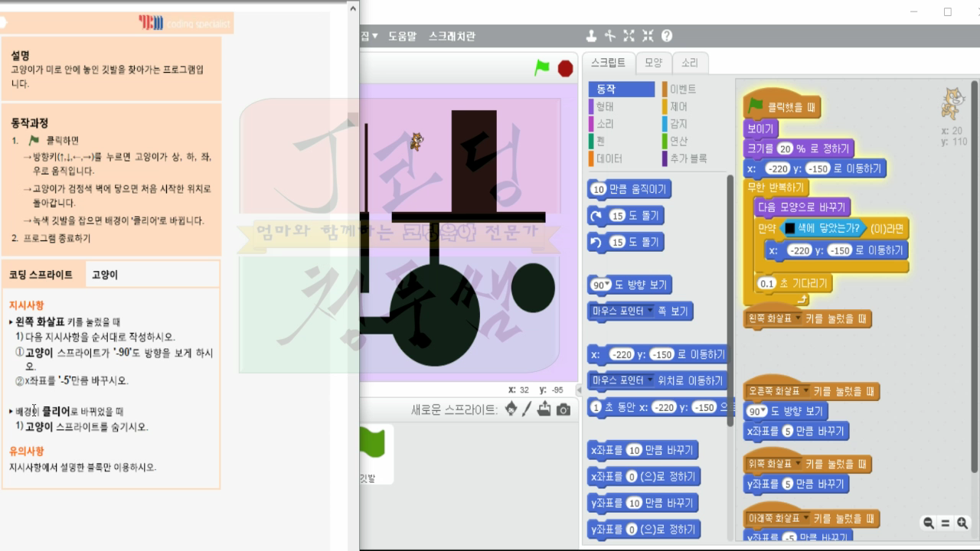Click the cat sprite thumbnail above the scripts
Image resolution: width=980 pixels, height=551 pixels.
click(x=953, y=103)
